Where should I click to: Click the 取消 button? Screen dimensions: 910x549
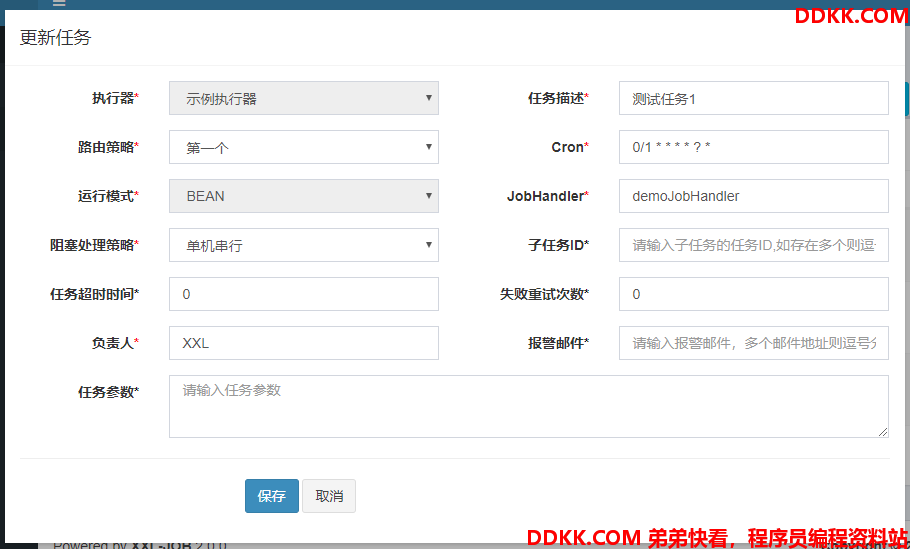click(329, 496)
